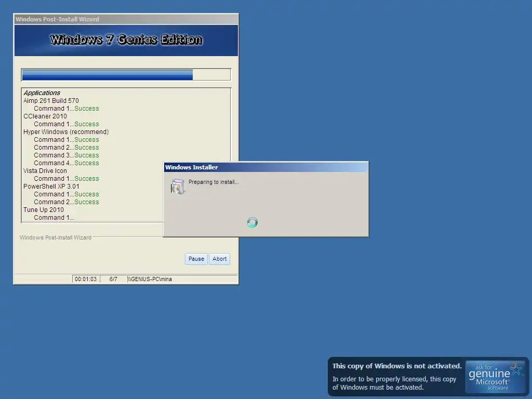Click the installation progress bar
The height and width of the screenshot is (399, 532).
126,75
